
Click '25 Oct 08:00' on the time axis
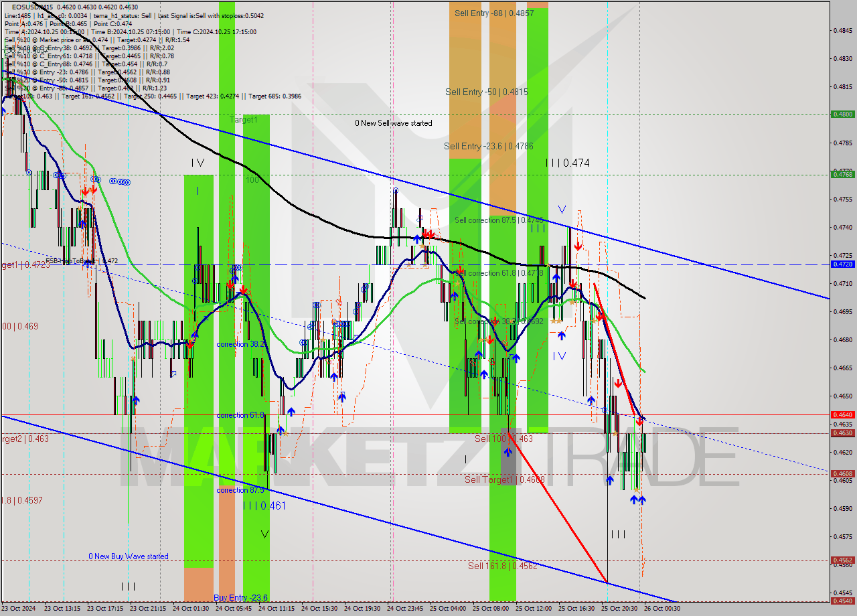click(x=491, y=609)
